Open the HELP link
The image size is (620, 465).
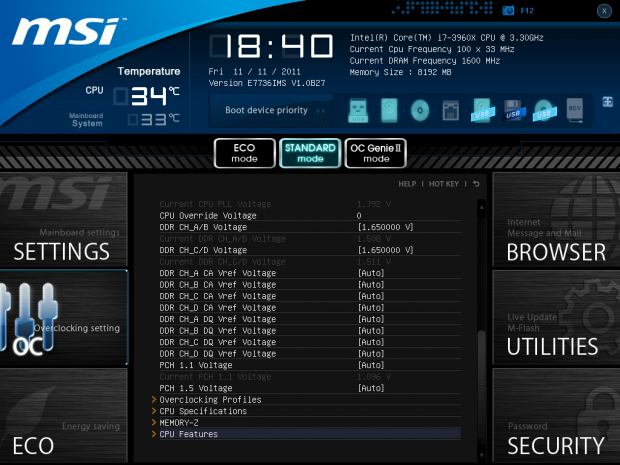[407, 184]
